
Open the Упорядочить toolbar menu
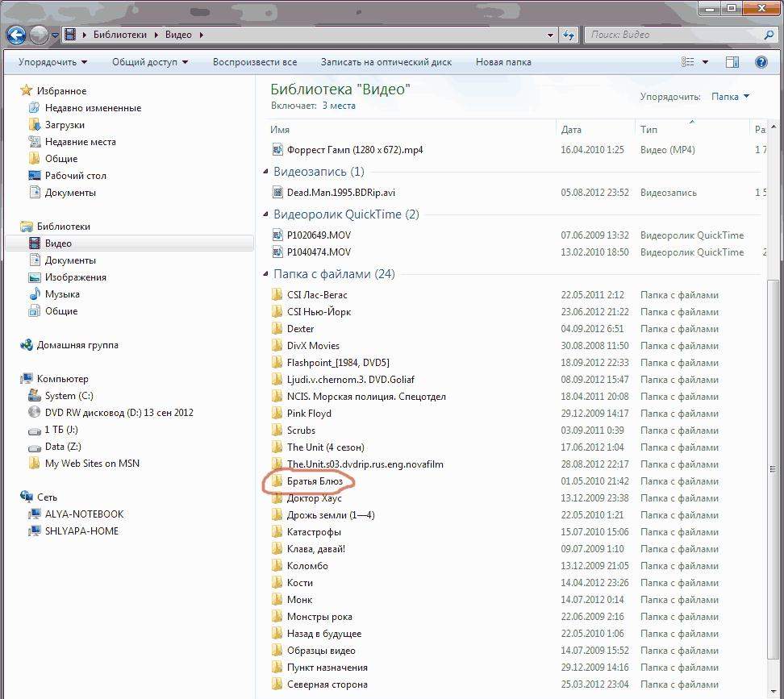(52, 62)
